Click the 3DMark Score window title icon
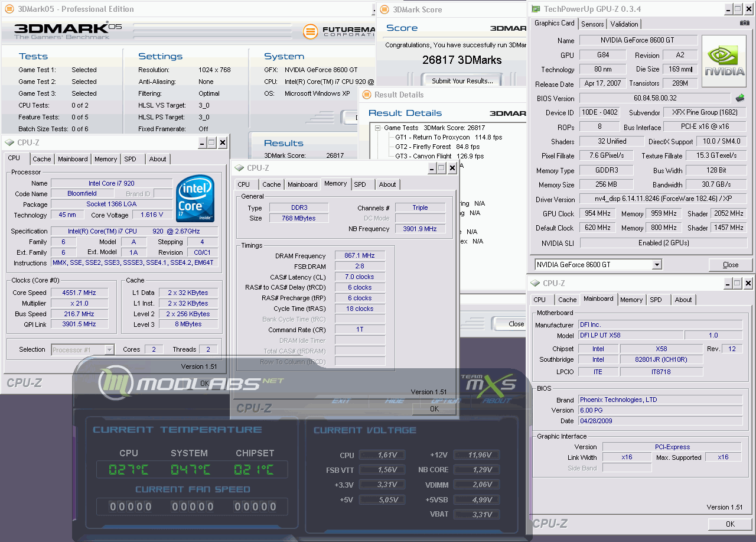The width and height of the screenshot is (756, 542). click(x=384, y=9)
